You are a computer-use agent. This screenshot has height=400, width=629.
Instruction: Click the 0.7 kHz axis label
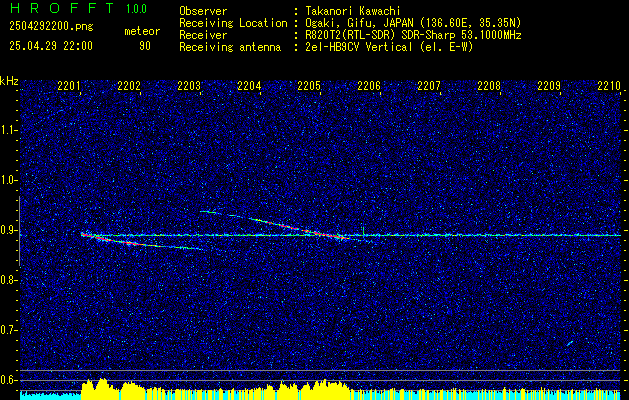(8, 330)
